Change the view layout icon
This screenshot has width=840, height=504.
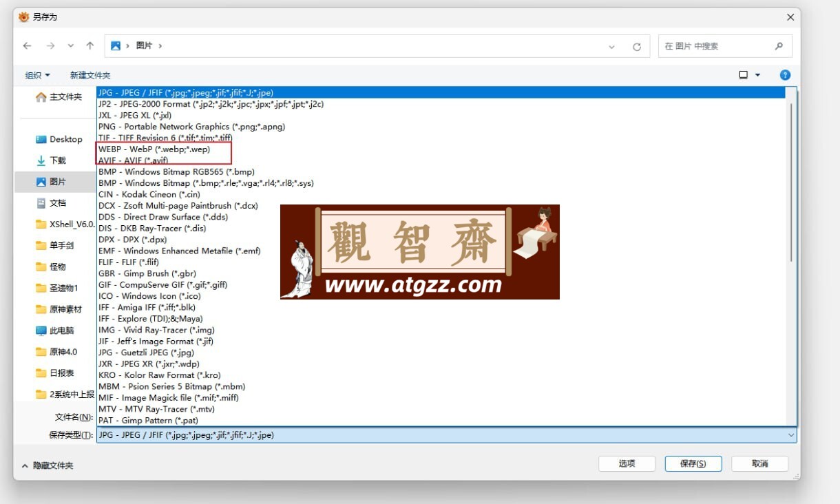(744, 75)
